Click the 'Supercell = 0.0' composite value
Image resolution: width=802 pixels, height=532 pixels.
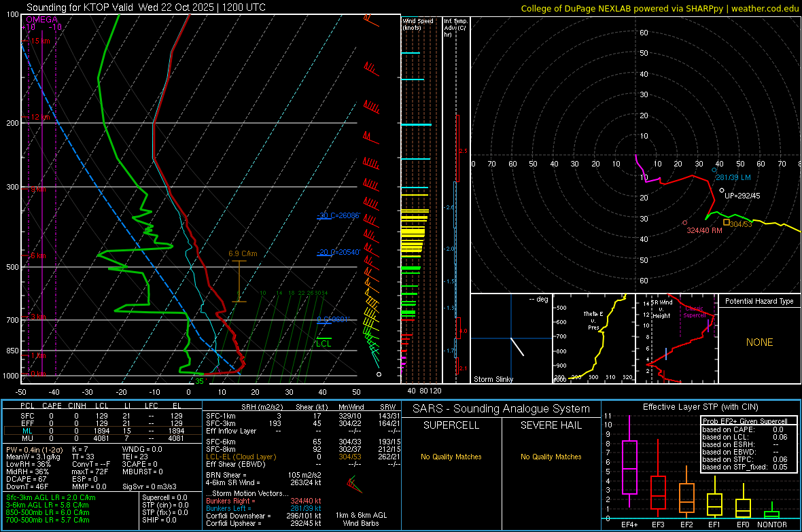tap(164, 497)
